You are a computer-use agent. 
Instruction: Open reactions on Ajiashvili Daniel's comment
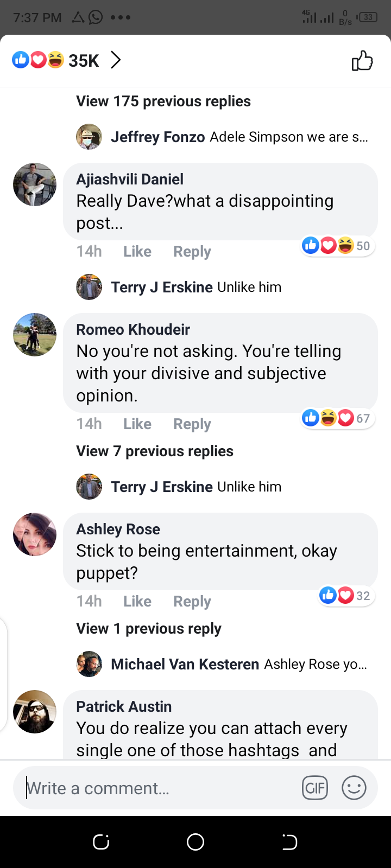[336, 246]
